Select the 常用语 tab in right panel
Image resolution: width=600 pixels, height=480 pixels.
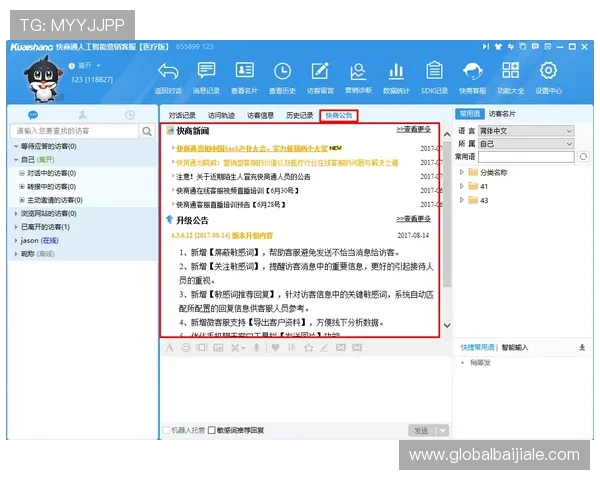click(470, 114)
